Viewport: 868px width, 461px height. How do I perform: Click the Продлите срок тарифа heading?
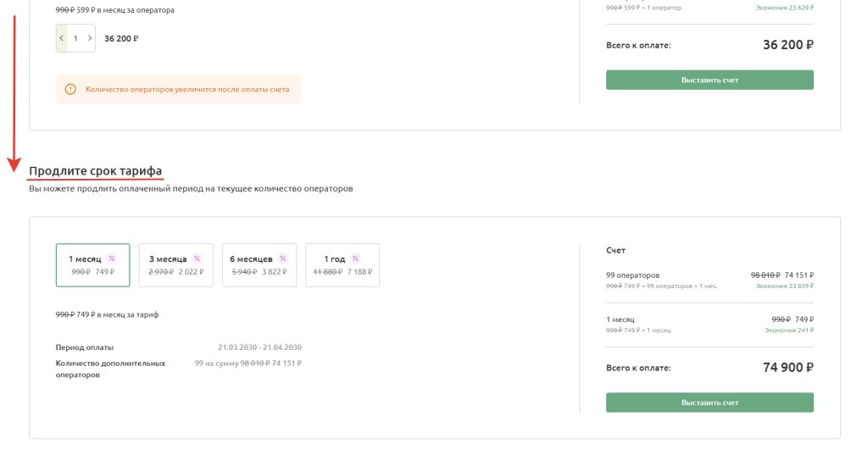[x=95, y=171]
